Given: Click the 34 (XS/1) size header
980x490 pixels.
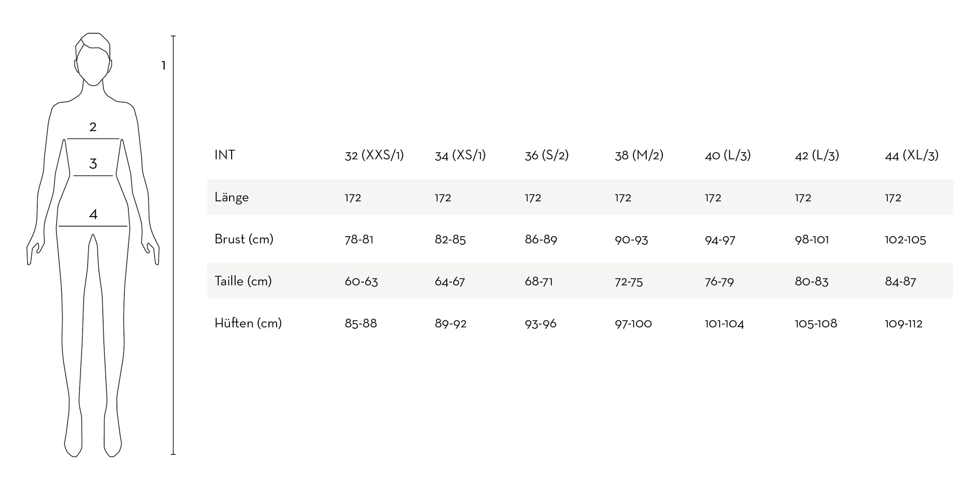Looking at the screenshot, I should point(460,155).
